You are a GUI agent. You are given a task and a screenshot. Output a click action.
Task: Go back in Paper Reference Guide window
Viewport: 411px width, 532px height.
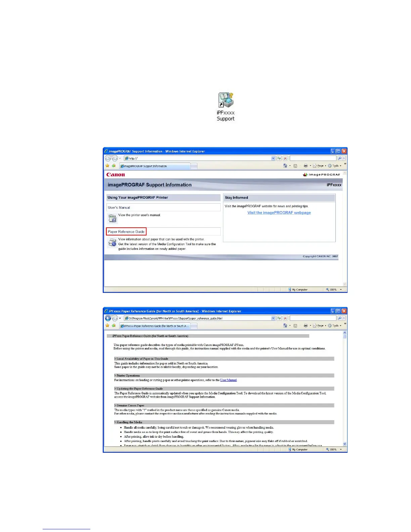(x=108, y=318)
